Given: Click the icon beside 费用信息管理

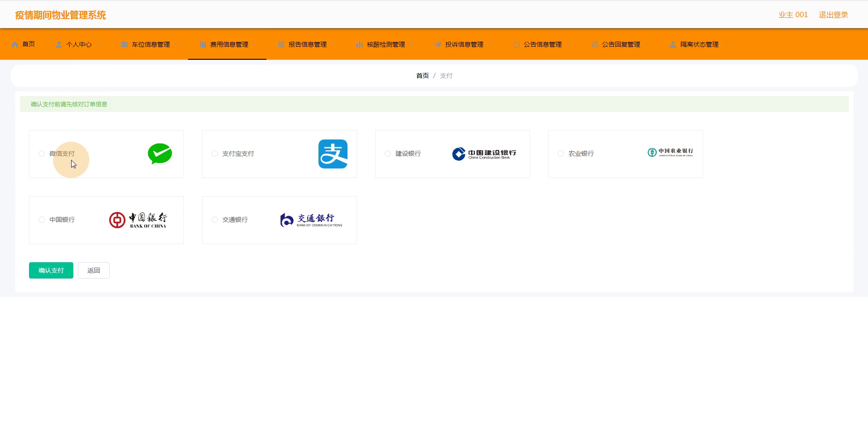Looking at the screenshot, I should (x=203, y=44).
